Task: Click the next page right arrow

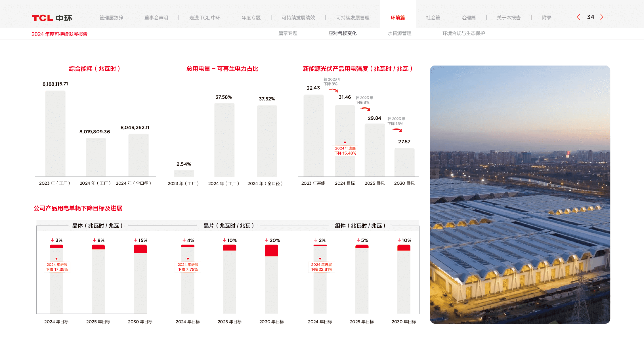Action: click(602, 17)
